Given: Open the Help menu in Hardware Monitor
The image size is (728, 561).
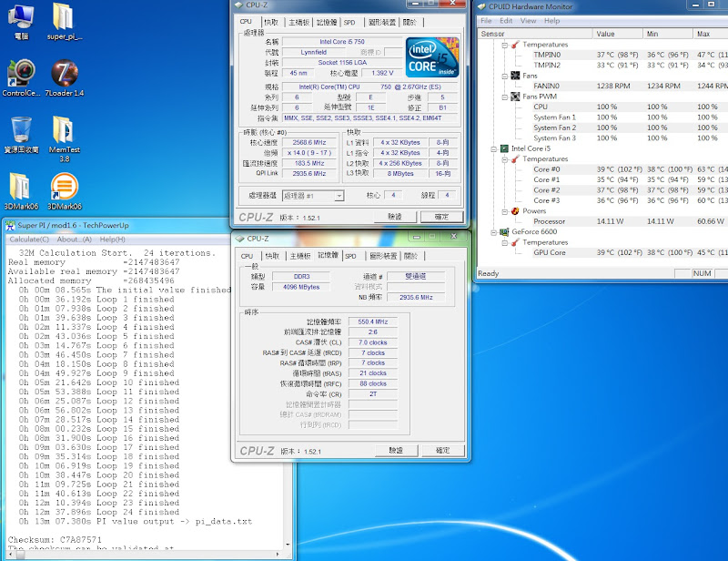Looking at the screenshot, I should (x=552, y=21).
